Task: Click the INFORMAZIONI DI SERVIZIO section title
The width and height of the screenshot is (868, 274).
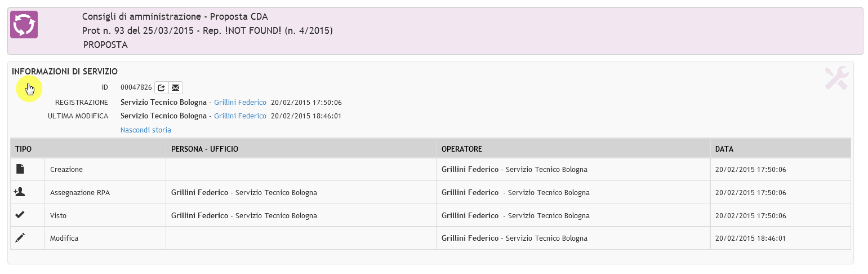Action: (65, 72)
